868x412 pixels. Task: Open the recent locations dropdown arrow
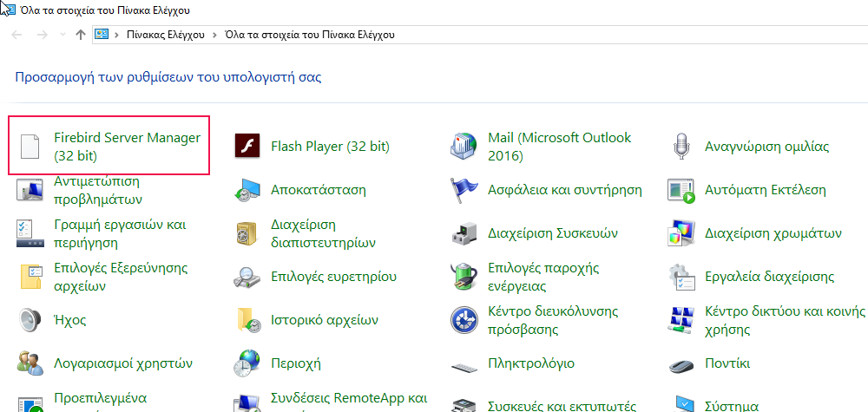tap(62, 35)
